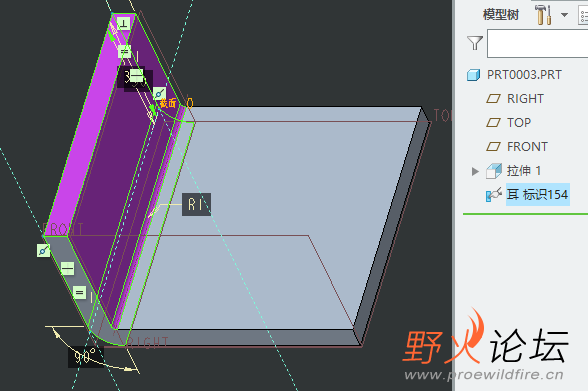Viewport: 588px width, 391px height.
Task: Select the FRONT datum plane
Action: click(x=527, y=147)
